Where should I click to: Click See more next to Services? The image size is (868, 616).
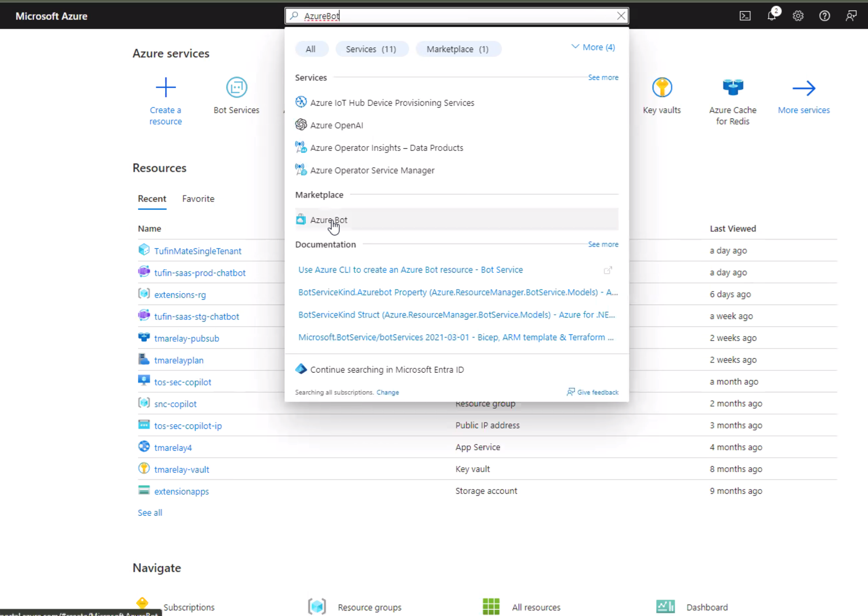[x=603, y=77]
